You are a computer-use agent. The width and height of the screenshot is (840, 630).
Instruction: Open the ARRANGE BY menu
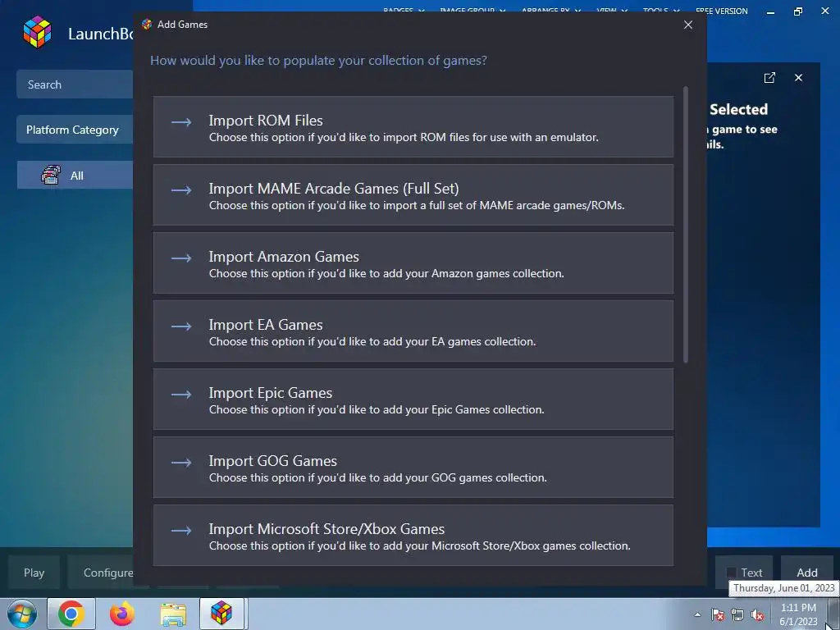pyautogui.click(x=550, y=11)
